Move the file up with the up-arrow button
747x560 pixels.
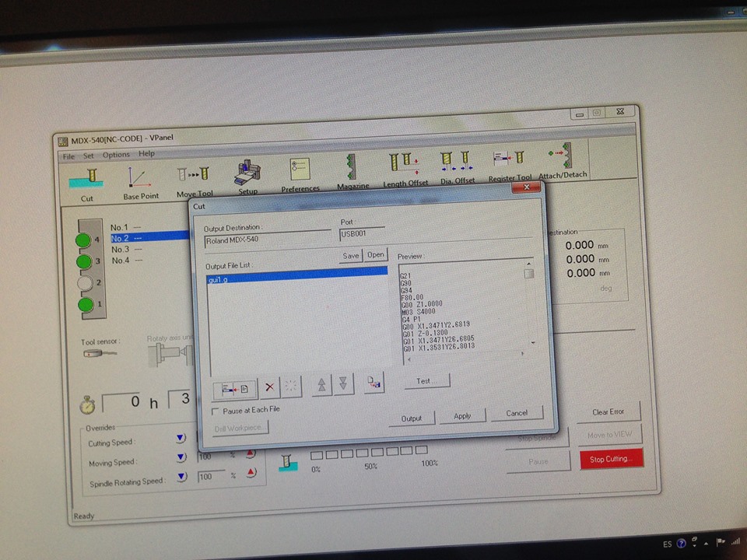(321, 384)
